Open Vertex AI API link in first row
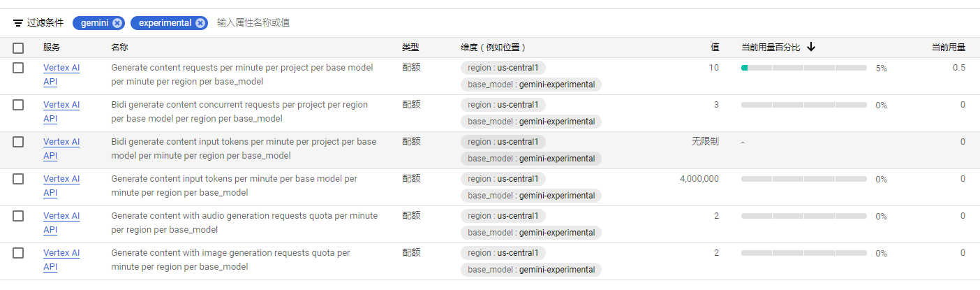This screenshot has width=980, height=290. 61,74
